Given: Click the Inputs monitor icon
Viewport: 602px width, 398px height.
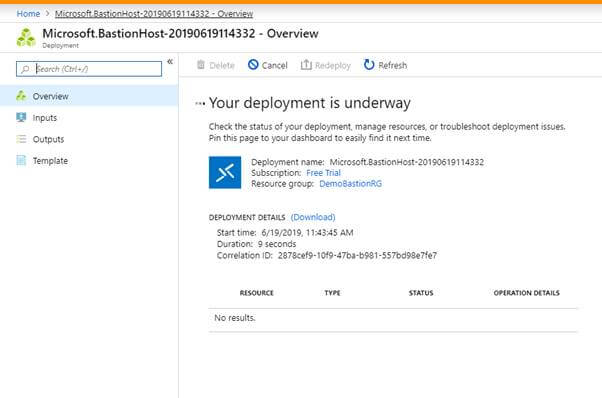Looking at the screenshot, I should coord(22,117).
